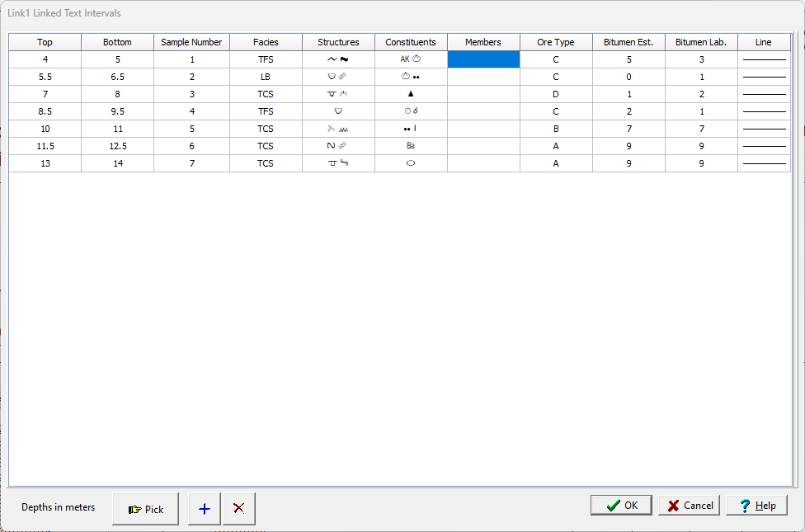Viewport: 805px width, 532px height.
Task: Select the oval constituent symbol in sample 7
Action: click(x=411, y=163)
